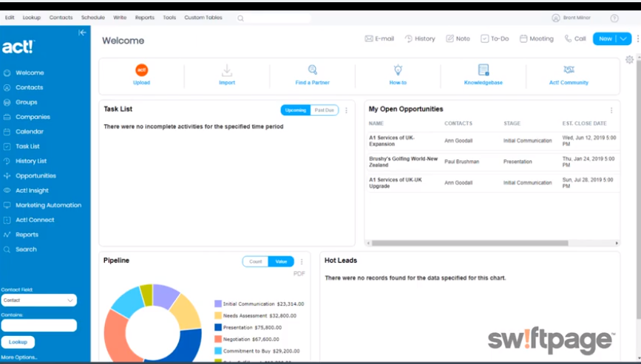Screen dimensions: 641x364
Task: Sort opportunities by EST. CLOSE DATE column
Action: [x=584, y=123]
